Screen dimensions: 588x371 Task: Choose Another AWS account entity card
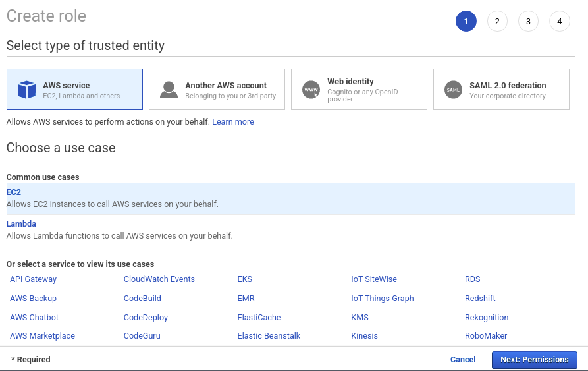217,89
